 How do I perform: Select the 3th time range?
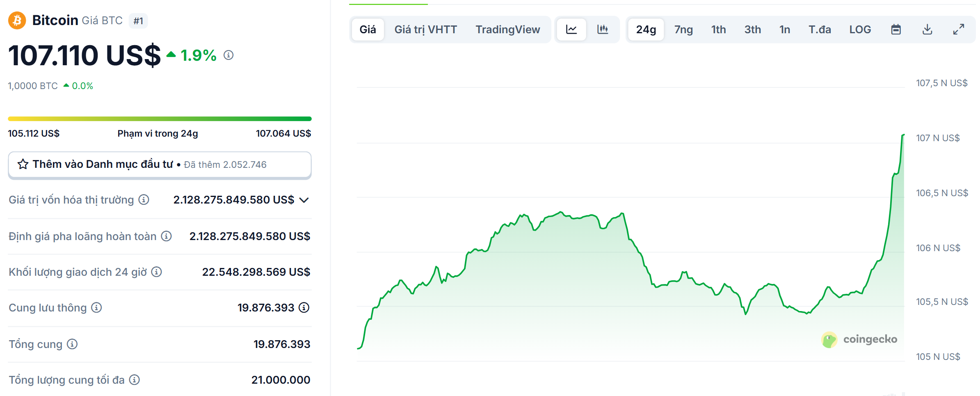tap(753, 30)
